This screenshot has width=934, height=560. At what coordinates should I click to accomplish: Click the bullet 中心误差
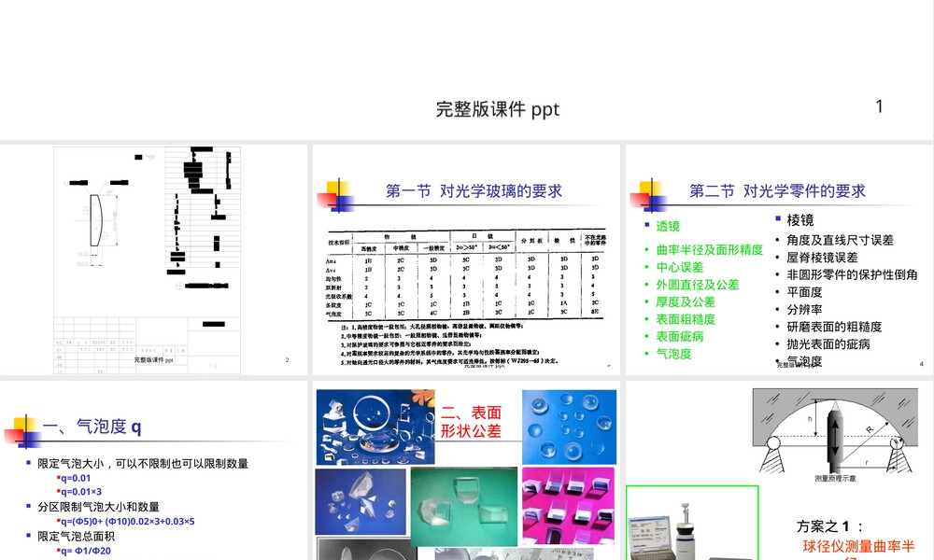tap(680, 267)
